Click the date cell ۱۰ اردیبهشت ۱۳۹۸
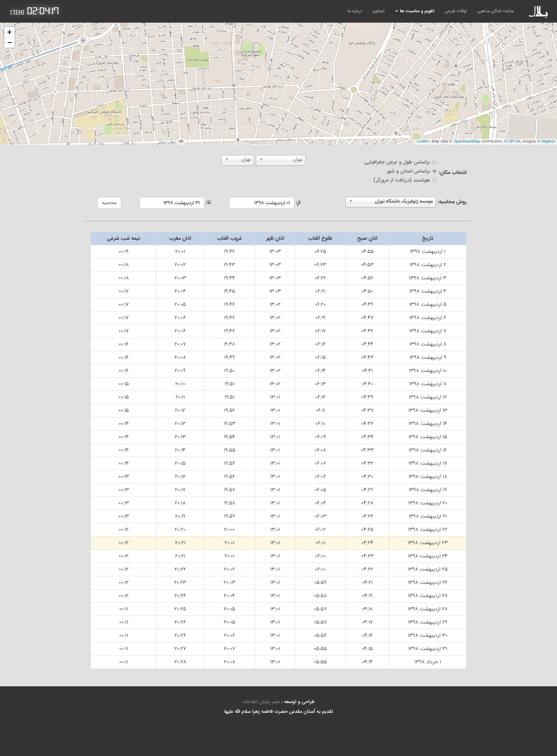This screenshot has height=756, width=557. pyautogui.click(x=427, y=371)
